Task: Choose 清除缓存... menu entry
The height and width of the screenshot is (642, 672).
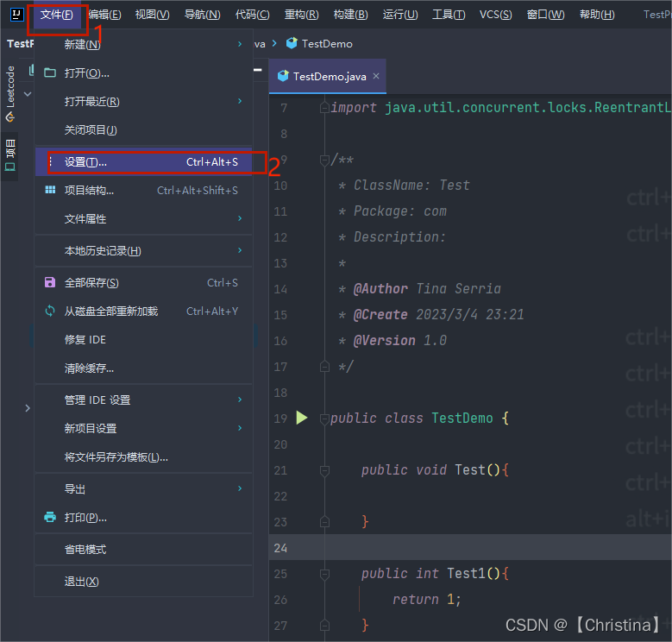Action: (x=143, y=368)
